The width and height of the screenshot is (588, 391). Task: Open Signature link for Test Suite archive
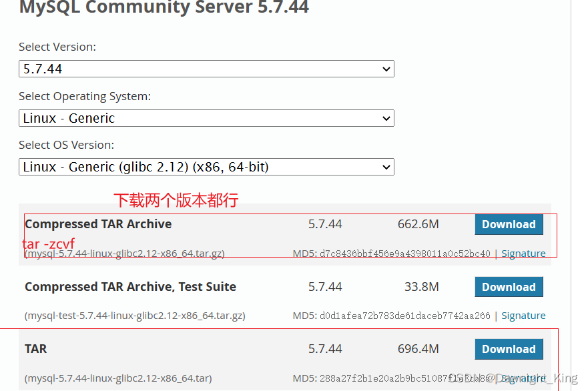coord(523,316)
